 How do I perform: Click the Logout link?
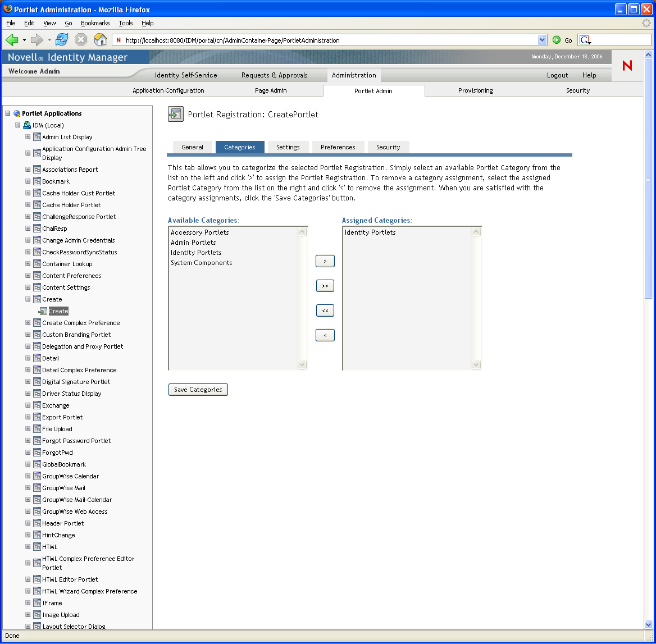point(557,75)
